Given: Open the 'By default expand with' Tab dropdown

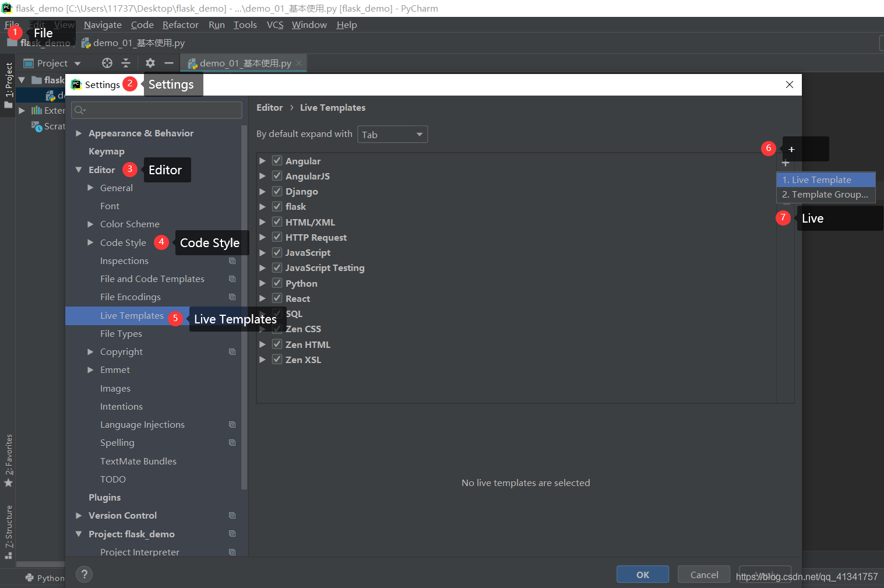Looking at the screenshot, I should click(393, 135).
